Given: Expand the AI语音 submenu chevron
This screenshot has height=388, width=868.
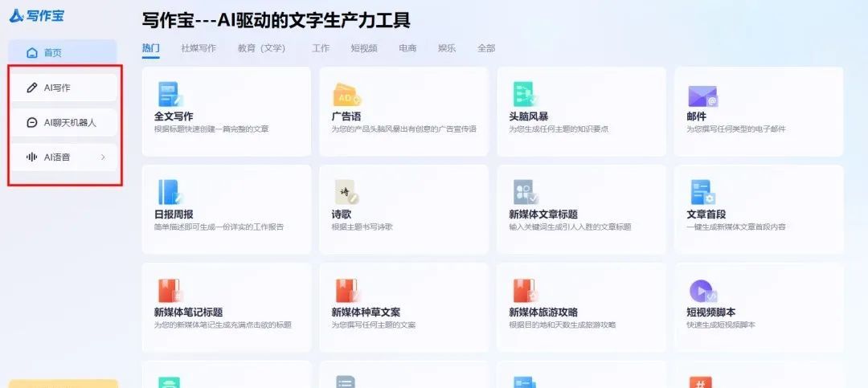Looking at the screenshot, I should [103, 157].
